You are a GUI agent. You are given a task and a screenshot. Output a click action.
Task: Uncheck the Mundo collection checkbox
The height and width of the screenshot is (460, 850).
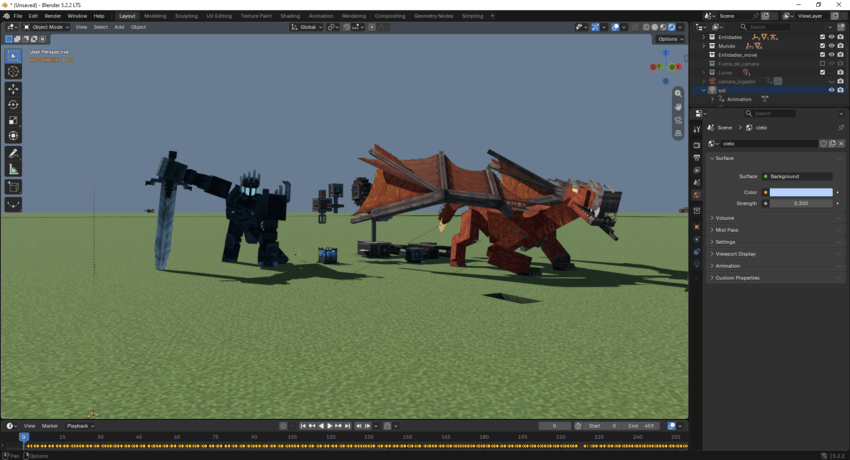(822, 46)
